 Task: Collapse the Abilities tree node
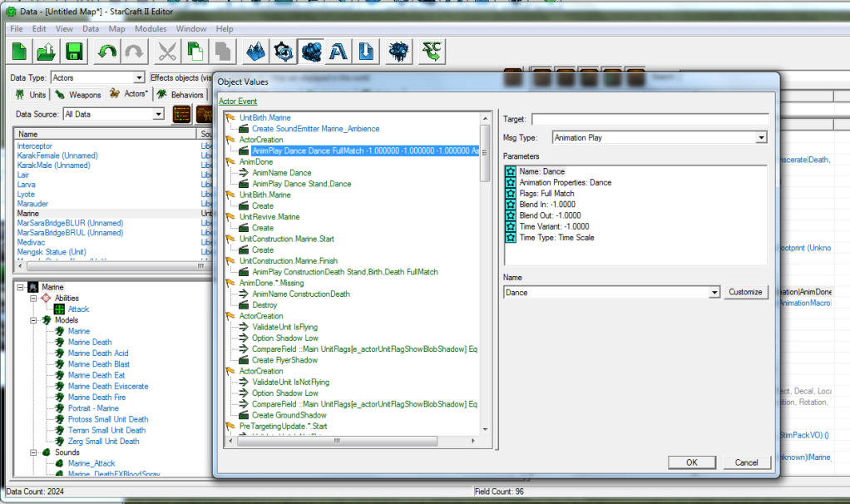coord(33,298)
